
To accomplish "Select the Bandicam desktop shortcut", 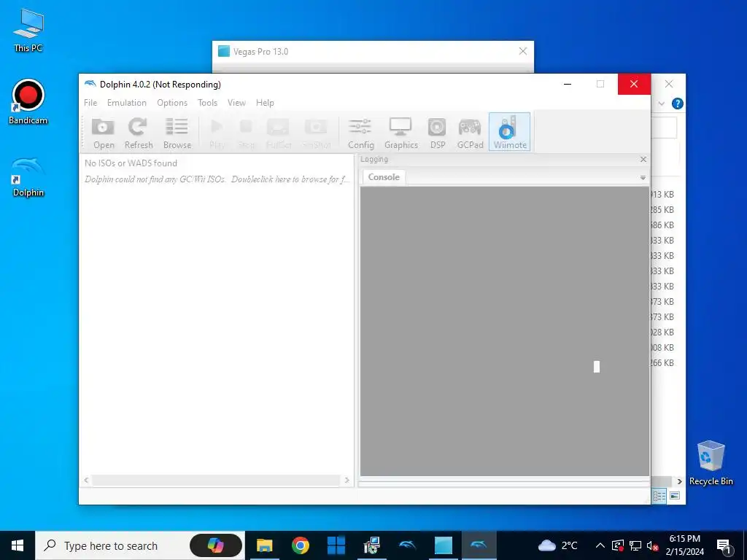I will point(28,102).
